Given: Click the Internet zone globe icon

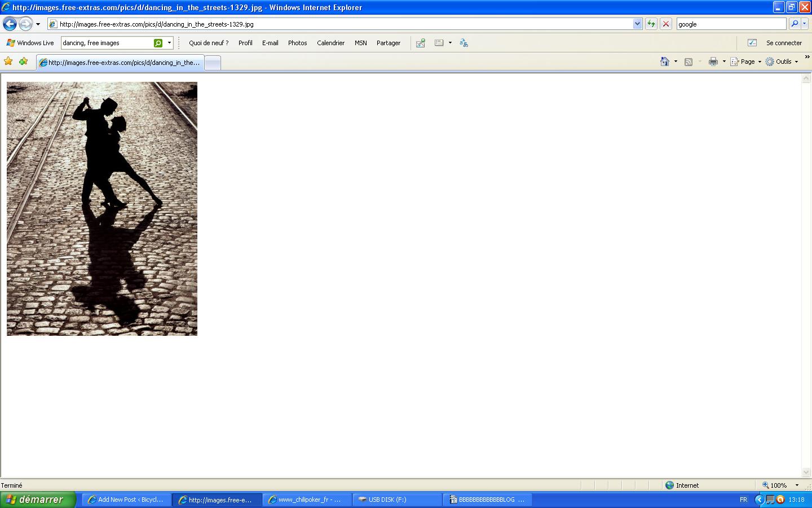Looking at the screenshot, I should [x=669, y=485].
